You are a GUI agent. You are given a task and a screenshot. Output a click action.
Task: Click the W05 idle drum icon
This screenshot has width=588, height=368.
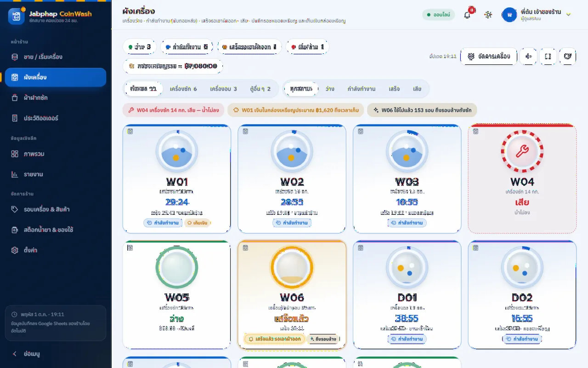[177, 267]
